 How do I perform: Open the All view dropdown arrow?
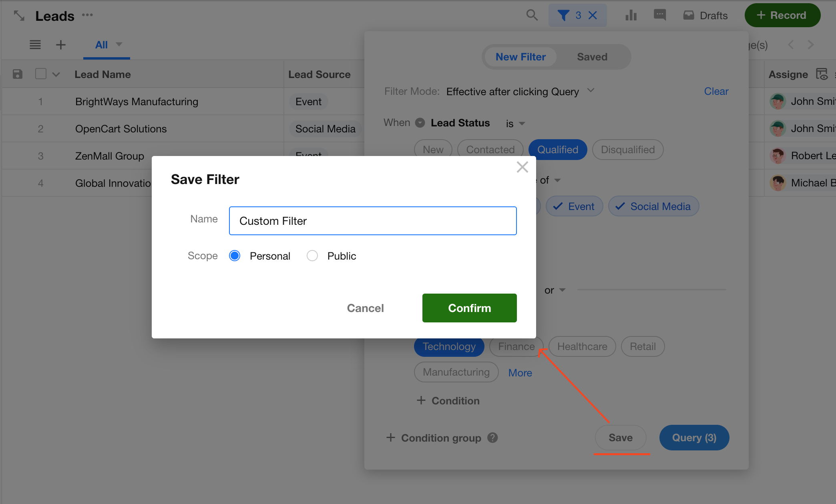(x=119, y=44)
